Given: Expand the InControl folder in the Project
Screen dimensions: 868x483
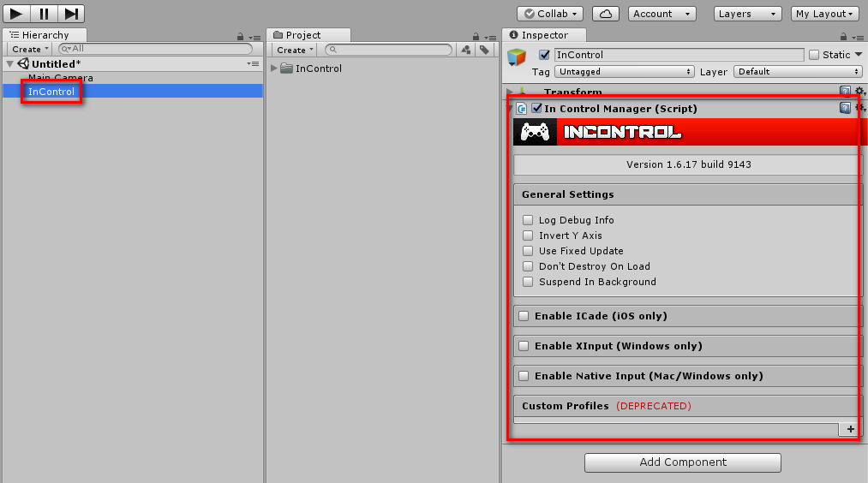Looking at the screenshot, I should 274,69.
